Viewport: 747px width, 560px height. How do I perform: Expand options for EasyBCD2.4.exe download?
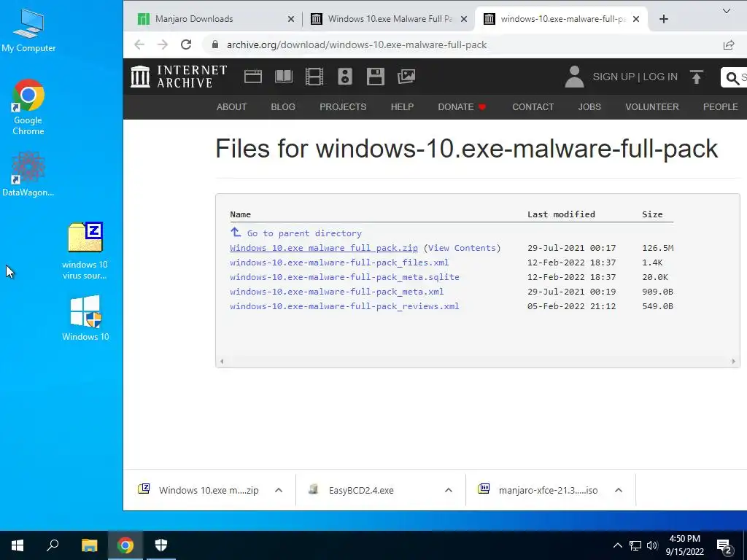449,490
